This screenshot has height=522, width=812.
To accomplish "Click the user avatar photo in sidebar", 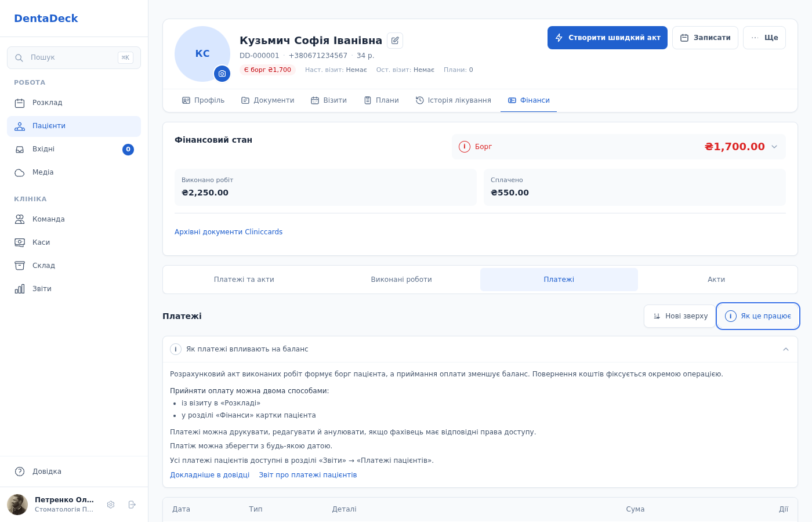I will tap(17, 505).
